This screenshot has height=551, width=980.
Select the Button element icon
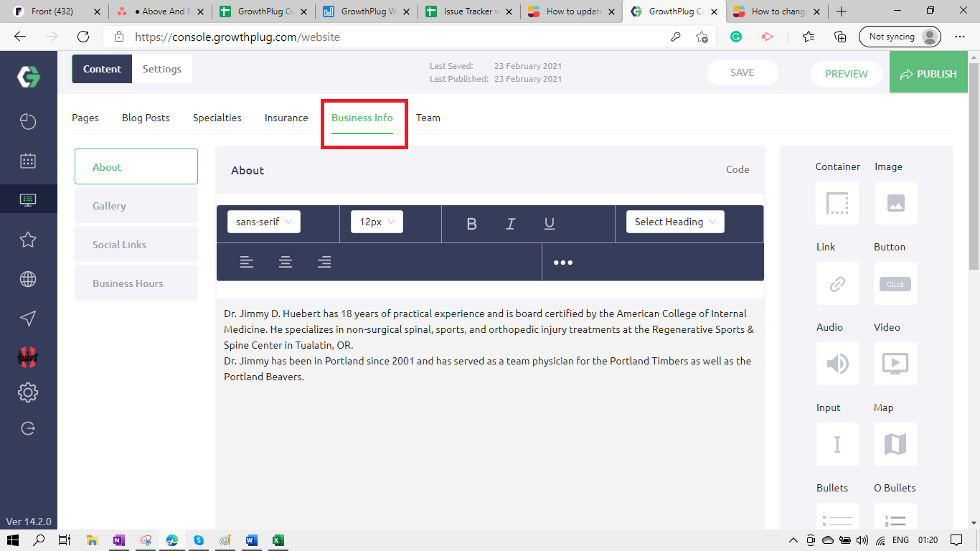tap(895, 283)
